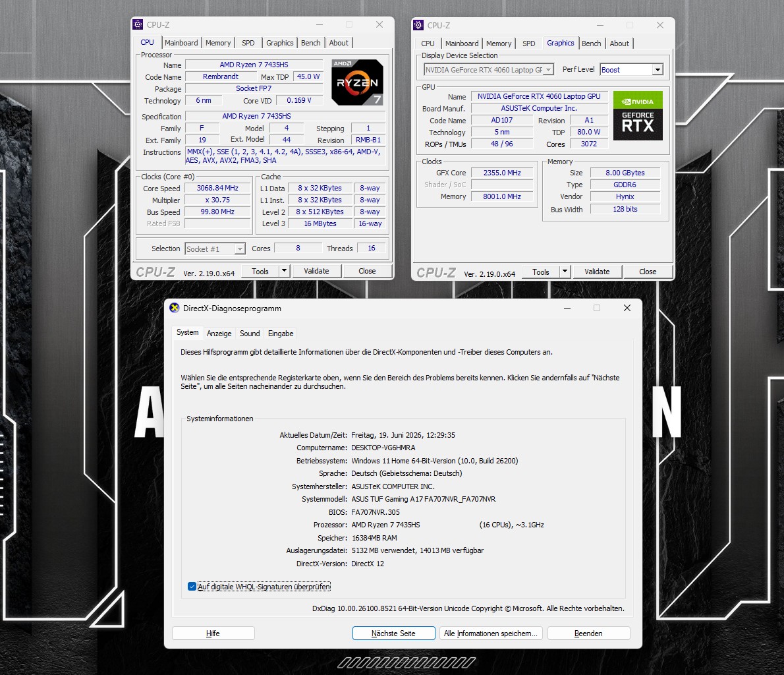Open Memory tab in right CPU-Z window
Viewport: 784px width, 675px height.
(x=499, y=44)
